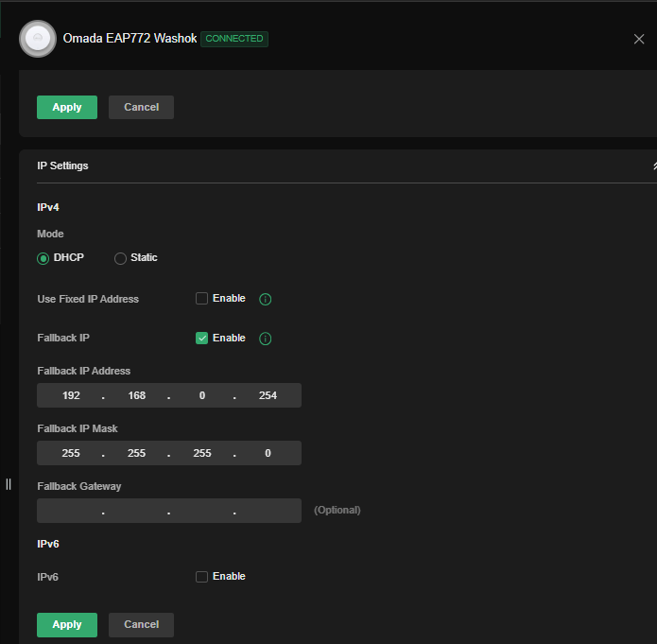
Task: Edit first octet 192 of Fallback IP Address
Action: [71, 395]
